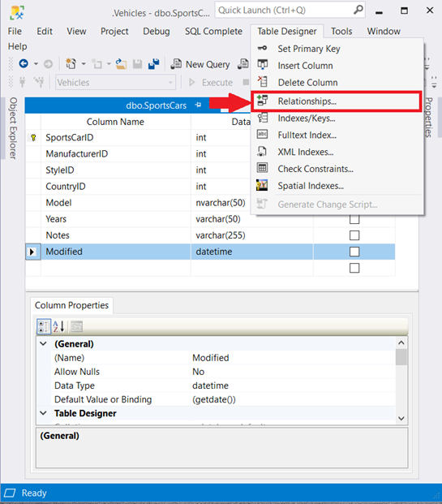Click the SSMS application logo icon
Viewport: 442px width, 504px height.
pos(17,12)
